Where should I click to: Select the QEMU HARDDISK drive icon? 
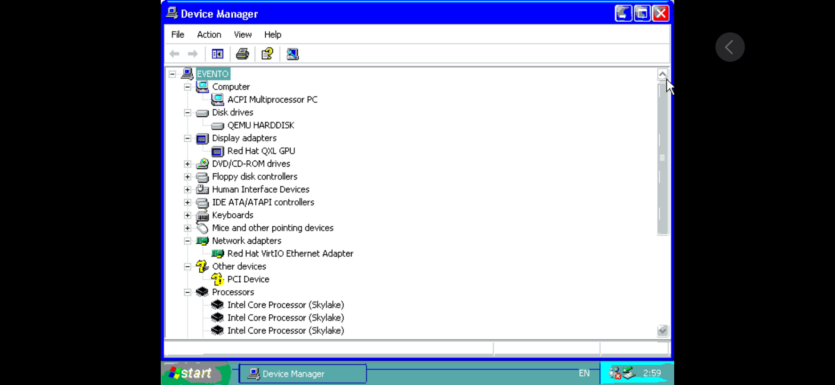point(217,126)
